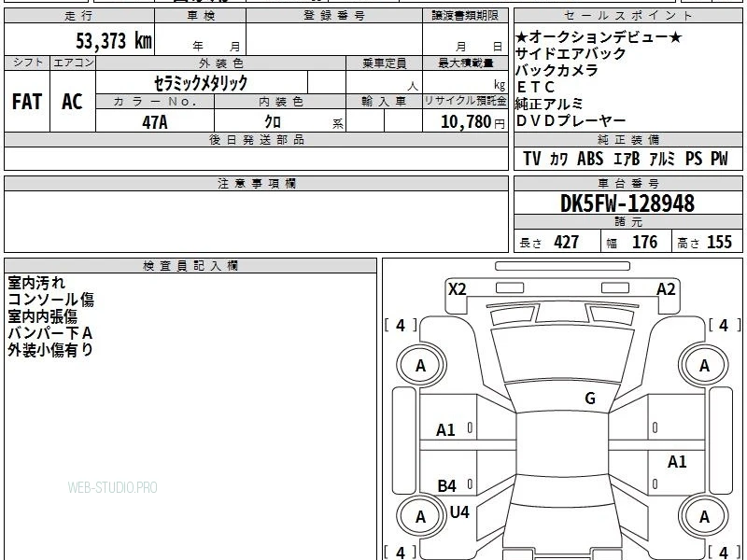Click the 外装色 label

coord(220,63)
